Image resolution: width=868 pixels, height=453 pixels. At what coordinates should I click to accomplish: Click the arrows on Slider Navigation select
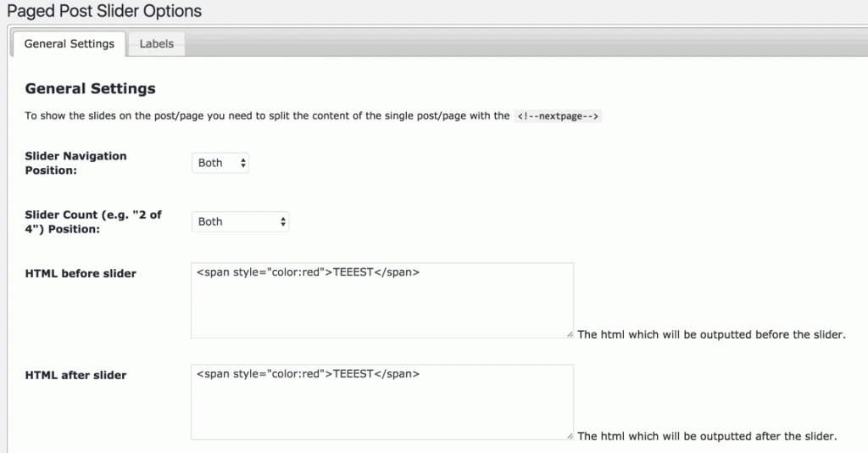[x=243, y=163]
